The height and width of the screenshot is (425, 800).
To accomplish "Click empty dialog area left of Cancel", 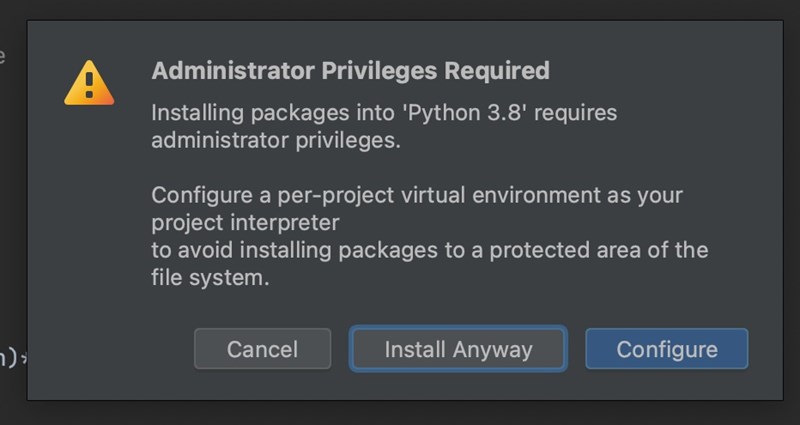I will [x=110, y=349].
